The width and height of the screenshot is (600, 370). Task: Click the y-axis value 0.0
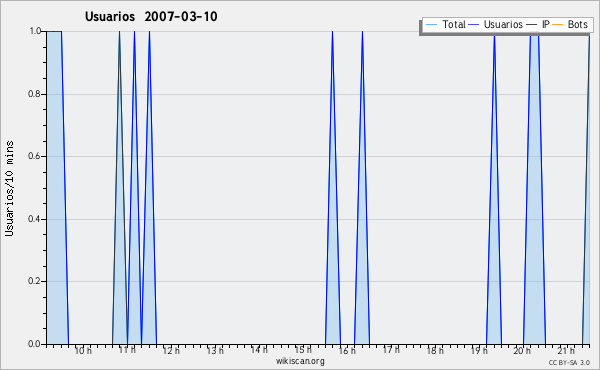[x=35, y=344]
